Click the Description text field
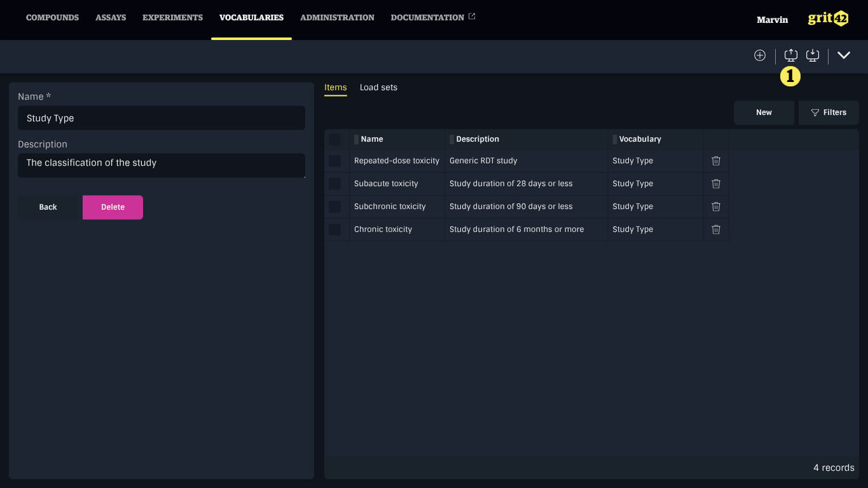 162,165
